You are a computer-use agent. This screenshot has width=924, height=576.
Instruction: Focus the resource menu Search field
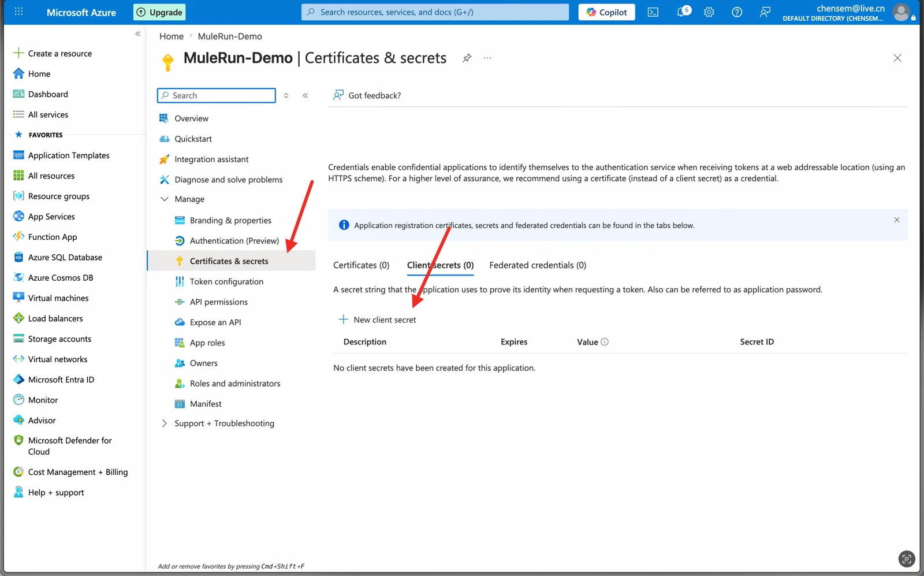tap(217, 95)
